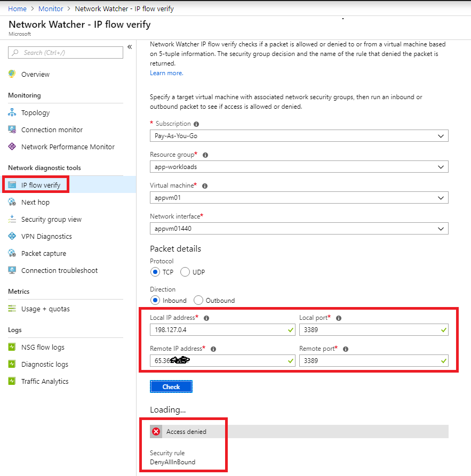The image size is (471, 476).
Task: Click the Remote port field
Action: pos(374,361)
